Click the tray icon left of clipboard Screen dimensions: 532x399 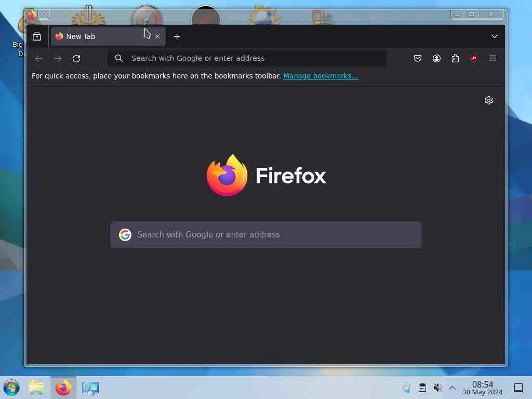point(406,388)
